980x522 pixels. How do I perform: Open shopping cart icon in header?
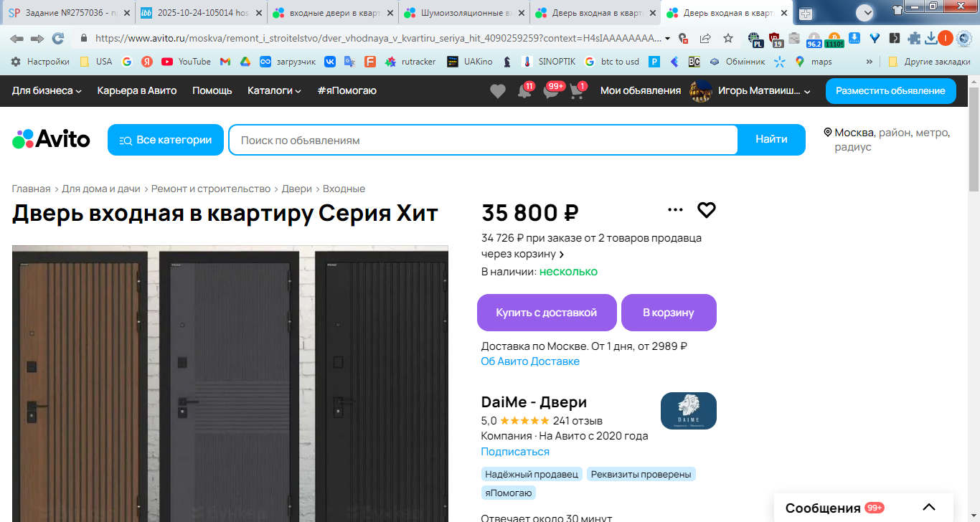(x=577, y=91)
